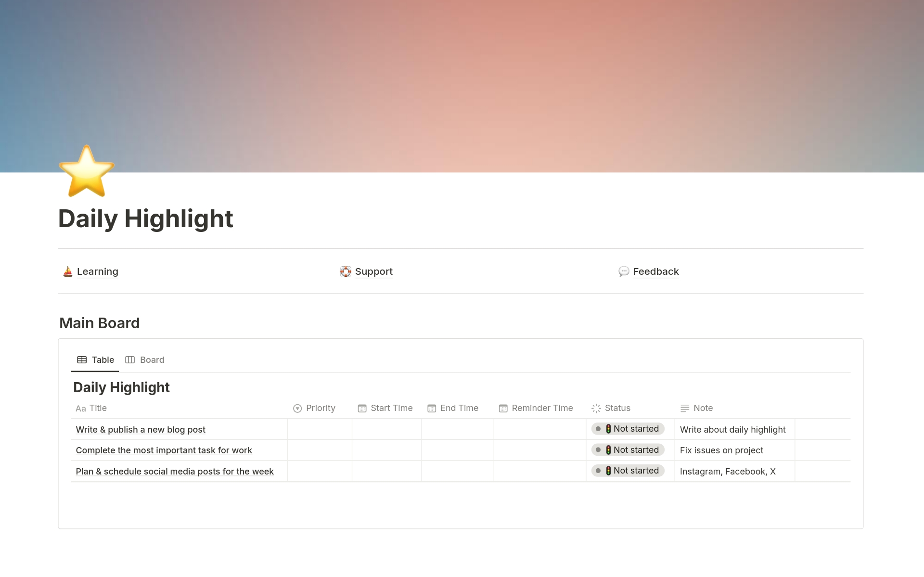Click the Daily Highlight page title
The width and height of the screenshot is (924, 577).
coord(145,218)
